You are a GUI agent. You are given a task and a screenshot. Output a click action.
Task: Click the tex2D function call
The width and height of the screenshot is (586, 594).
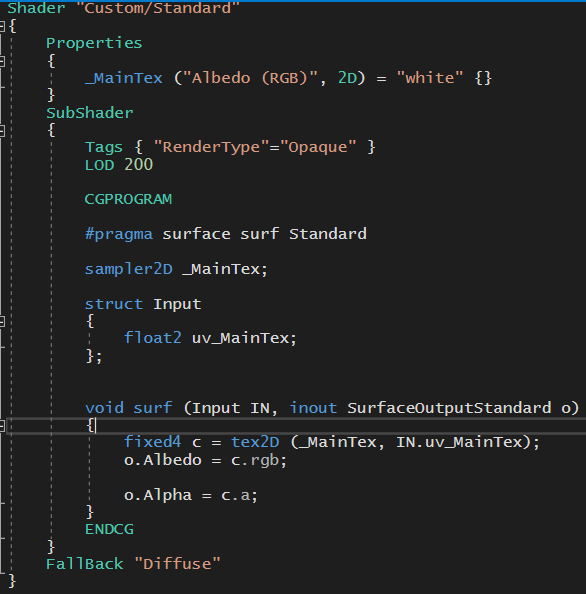255,442
